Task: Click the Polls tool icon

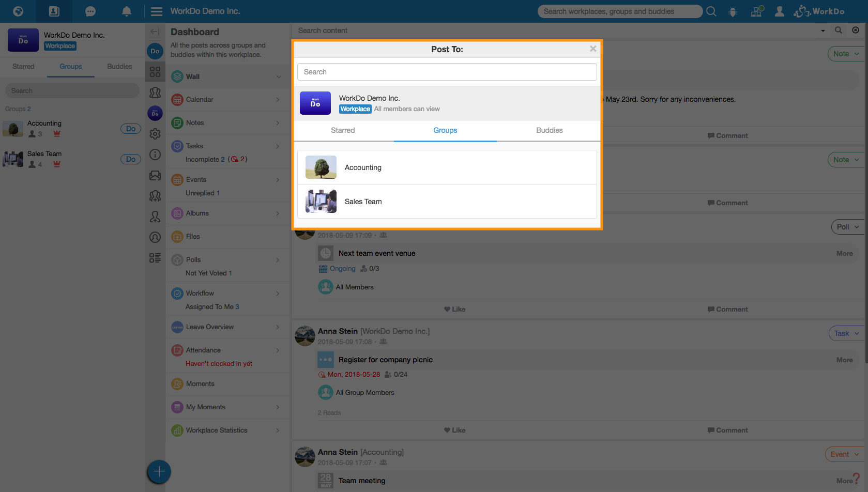Action: point(177,260)
